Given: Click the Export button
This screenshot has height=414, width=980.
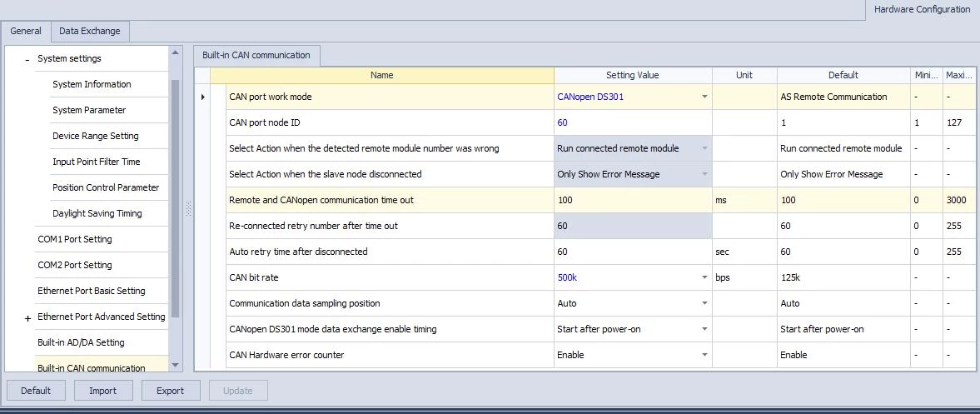Looking at the screenshot, I should coord(170,390).
